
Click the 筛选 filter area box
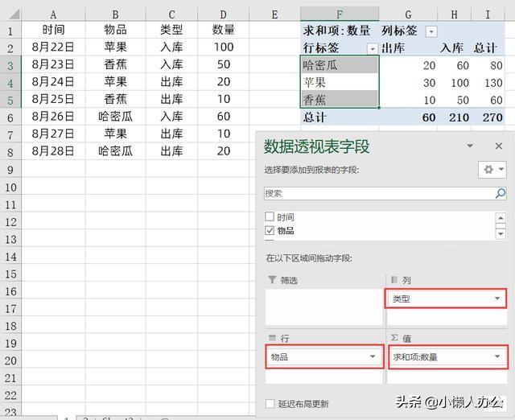click(323, 307)
